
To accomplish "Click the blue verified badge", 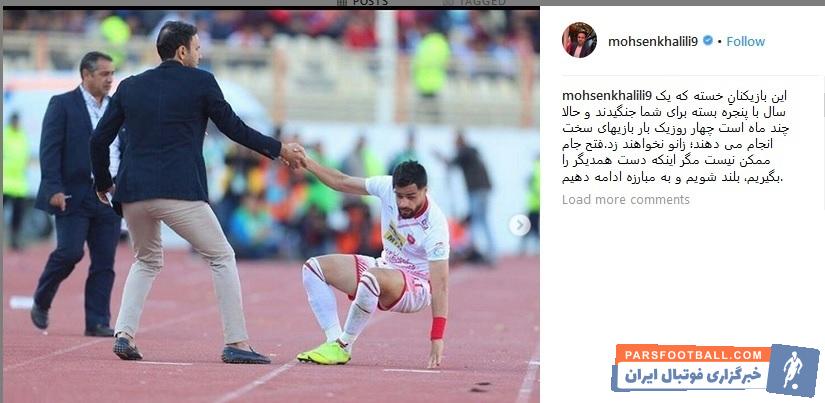I will [708, 41].
